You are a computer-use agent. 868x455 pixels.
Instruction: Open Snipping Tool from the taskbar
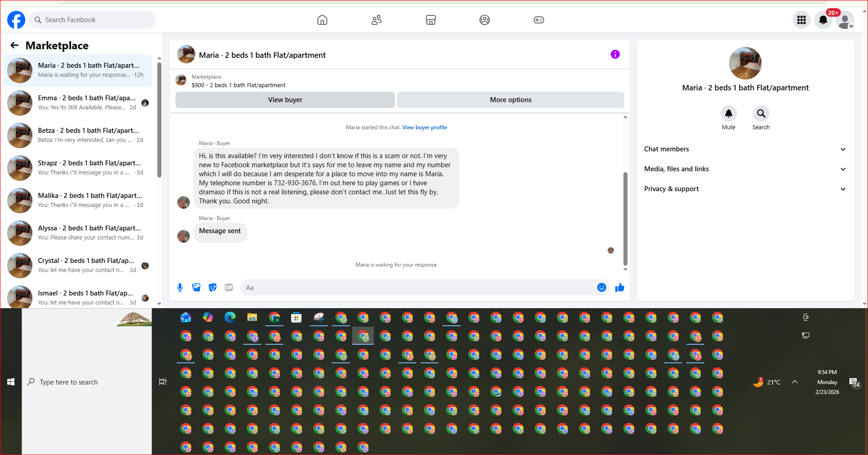[319, 318]
